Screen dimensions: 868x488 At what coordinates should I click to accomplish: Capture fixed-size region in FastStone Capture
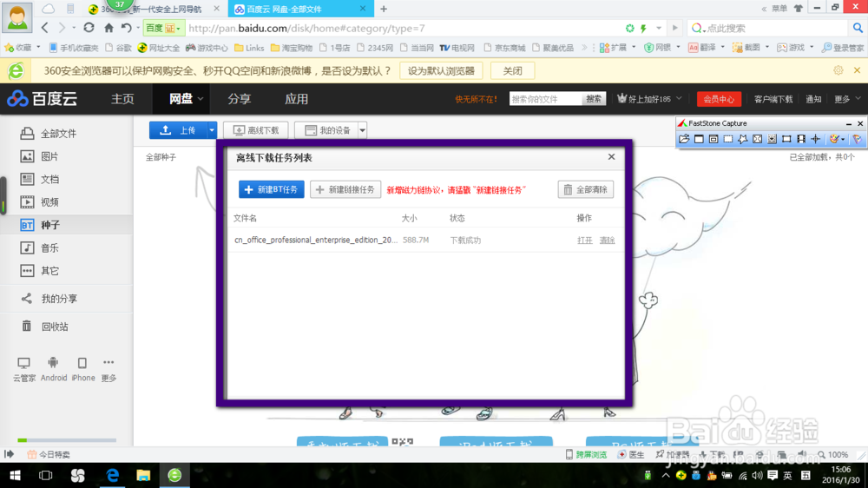786,139
